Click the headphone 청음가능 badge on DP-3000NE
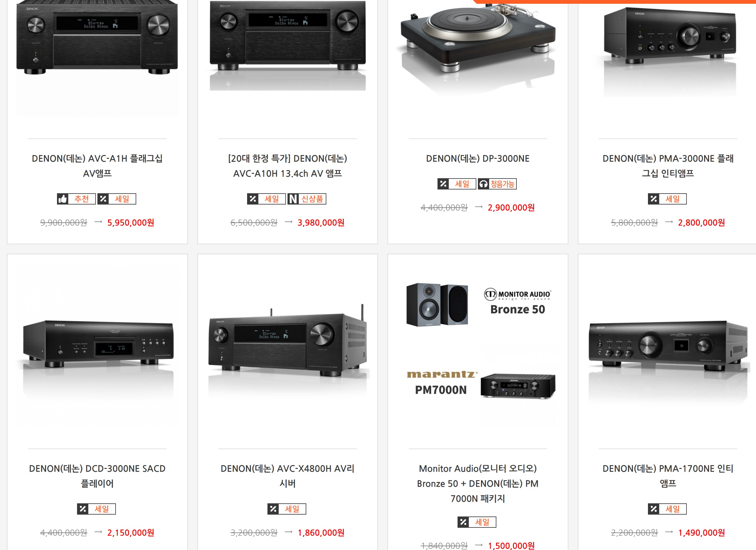756x550 pixels. pos(497,184)
